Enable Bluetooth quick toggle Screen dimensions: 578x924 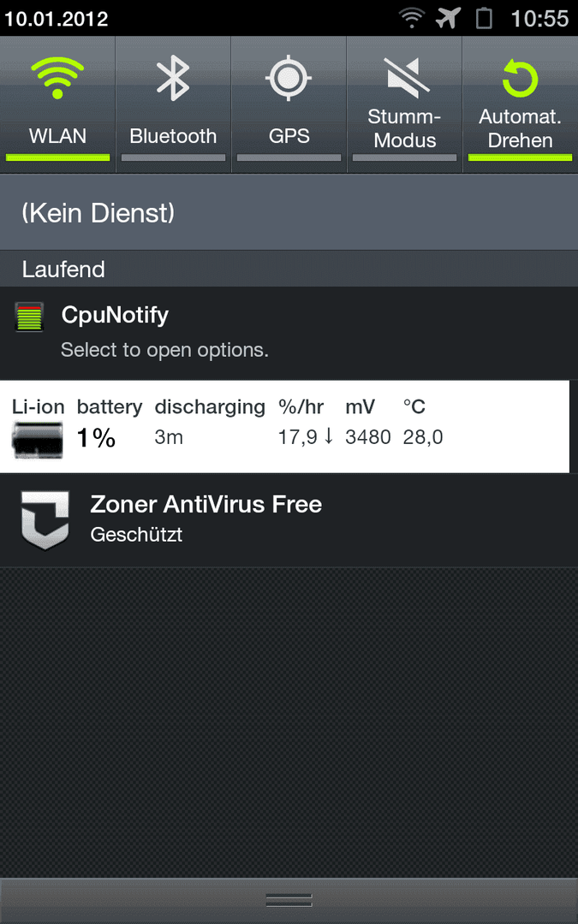click(173, 104)
